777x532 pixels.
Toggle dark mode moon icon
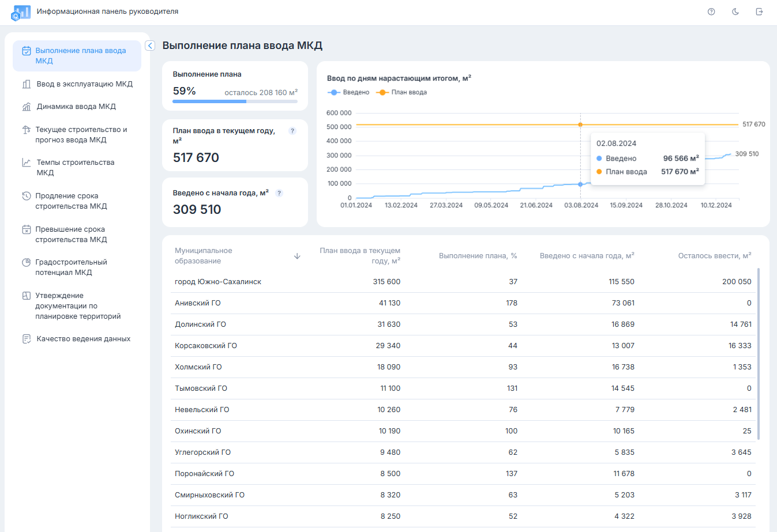click(735, 12)
